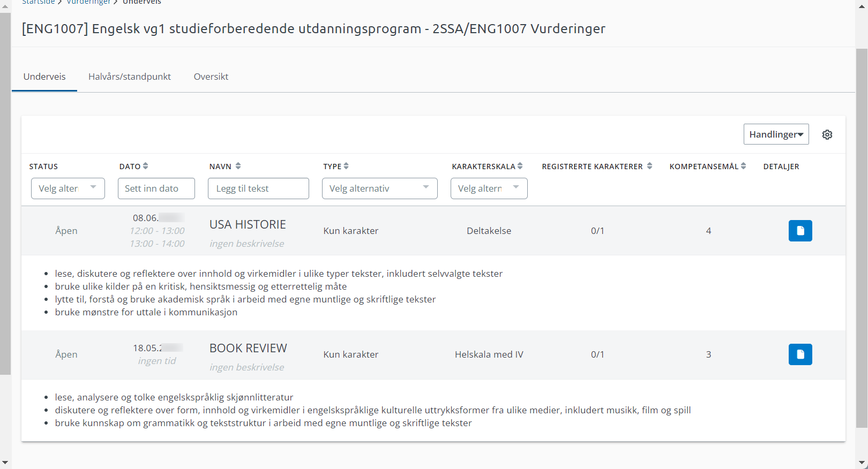
Task: Select the BOOK REVIEW assessment name
Action: (248, 348)
